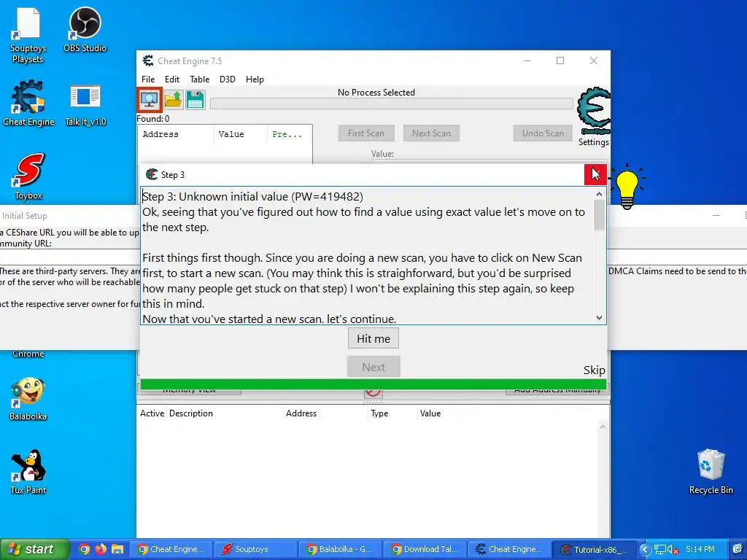Click the First Scan button
Viewport: 747px width, 560px height.
[366, 133]
